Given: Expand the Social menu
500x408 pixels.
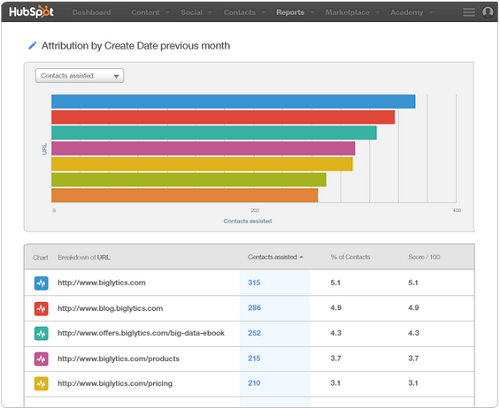Looking at the screenshot, I should [196, 12].
